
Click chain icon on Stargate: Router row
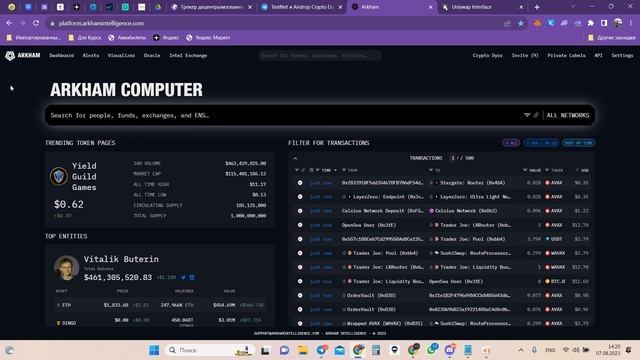[x=300, y=183]
